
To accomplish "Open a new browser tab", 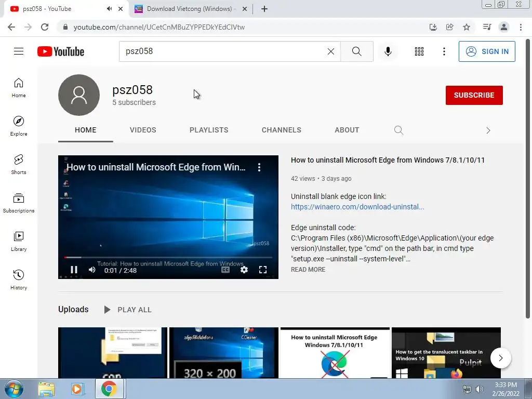I will click(264, 9).
